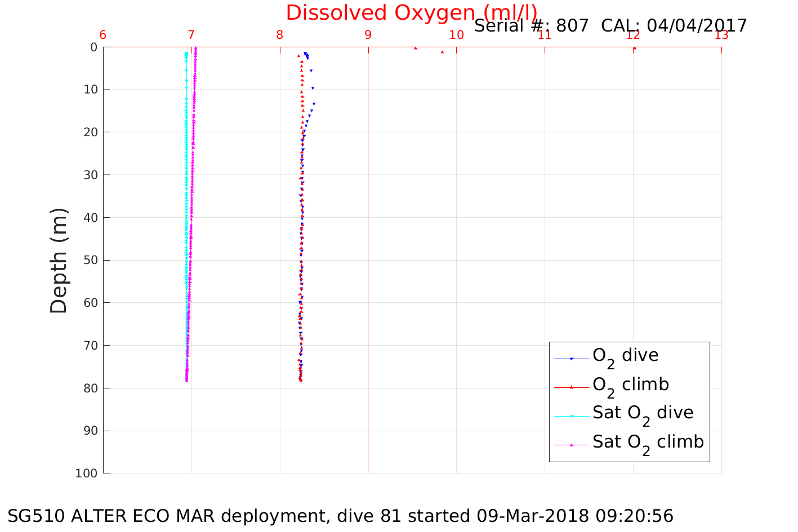
Task: Click the red x-axis tick label 6
Action: [103, 35]
